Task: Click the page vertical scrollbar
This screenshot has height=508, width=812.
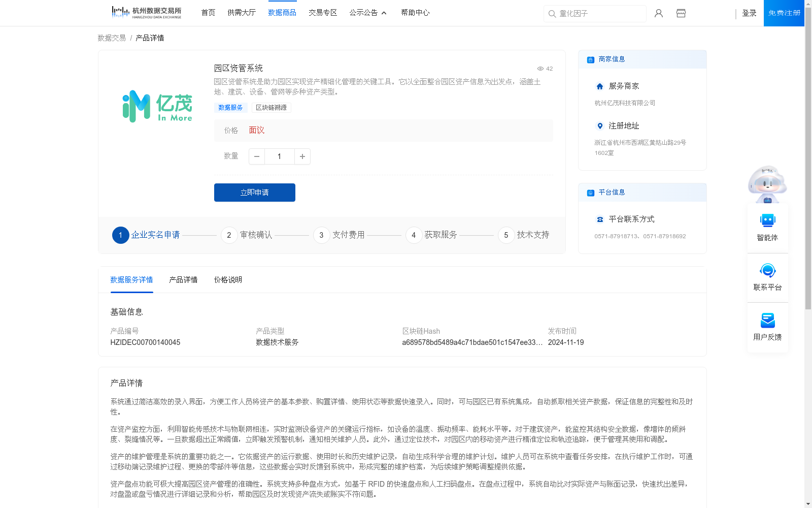Action: (808, 157)
